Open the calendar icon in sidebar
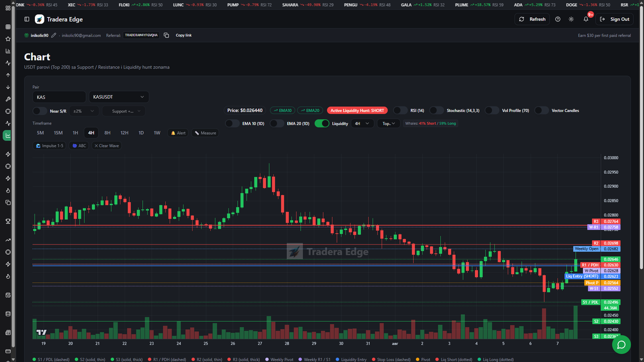This screenshot has height=362, width=644. pos(8,295)
